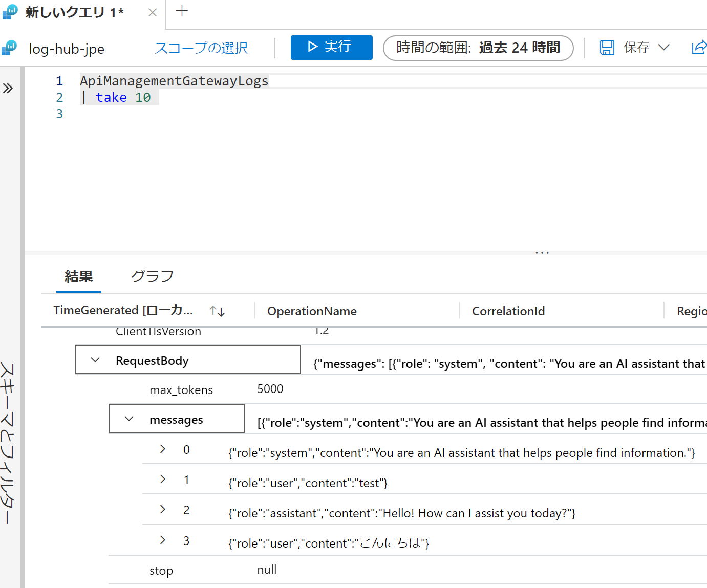Image resolution: width=707 pixels, height=588 pixels.
Task: Click the save floppy disk icon
Action: (x=607, y=48)
